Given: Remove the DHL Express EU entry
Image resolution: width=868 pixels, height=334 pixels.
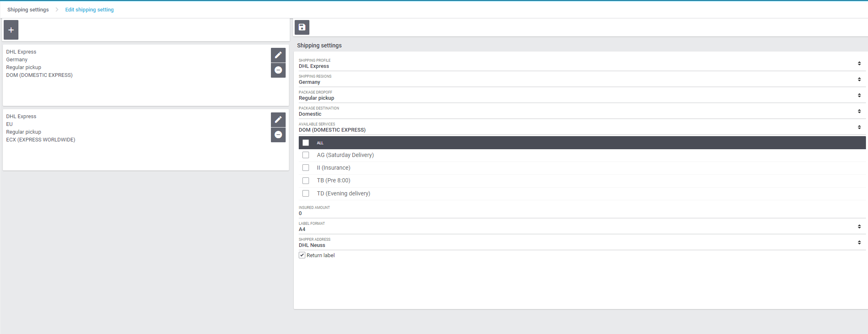Looking at the screenshot, I should click(x=278, y=135).
